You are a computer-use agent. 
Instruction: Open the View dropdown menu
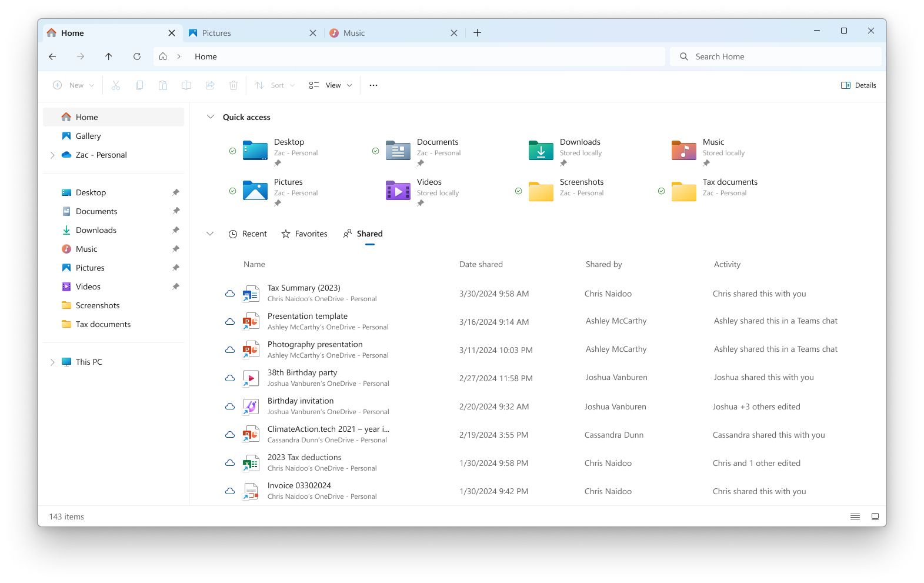[331, 85]
